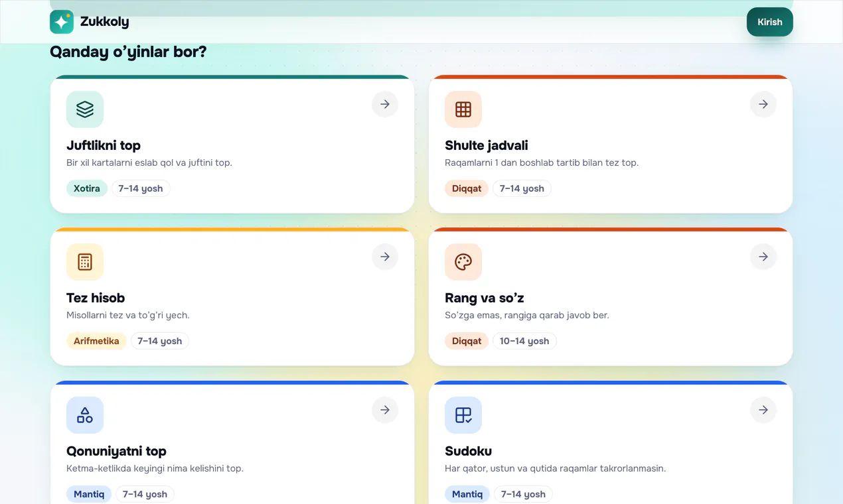Select the Shulte jadvali game title
The height and width of the screenshot is (504, 843).
[487, 145]
